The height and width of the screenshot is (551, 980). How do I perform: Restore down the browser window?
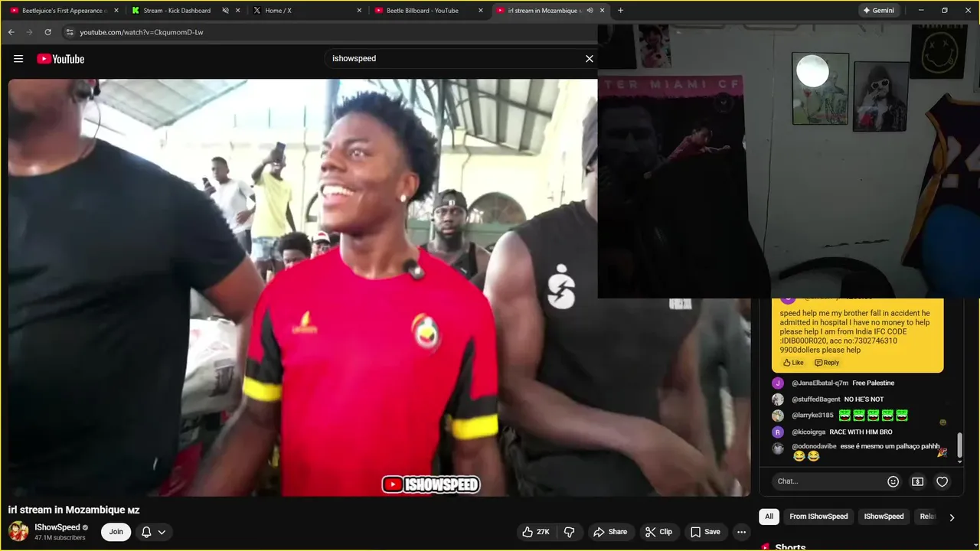(944, 11)
